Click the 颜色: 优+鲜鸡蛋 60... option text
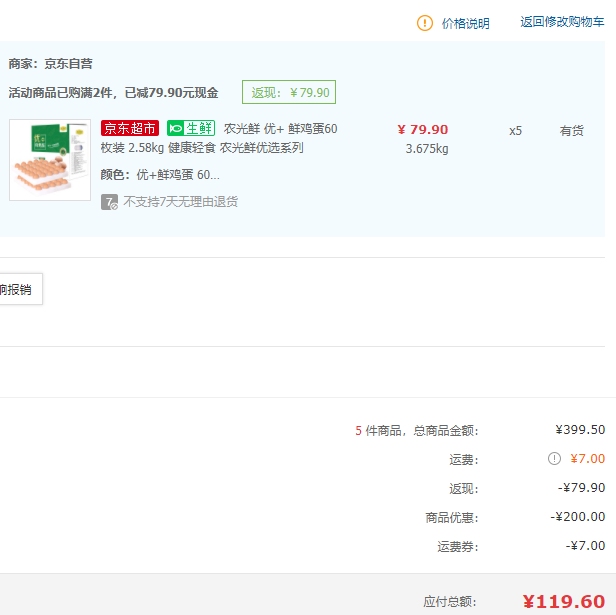This screenshot has height=615, width=616. tap(160, 174)
